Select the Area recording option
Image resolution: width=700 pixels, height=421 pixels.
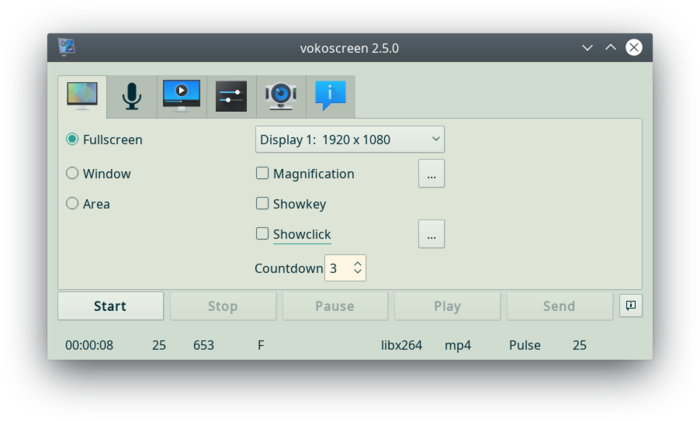coord(72,204)
